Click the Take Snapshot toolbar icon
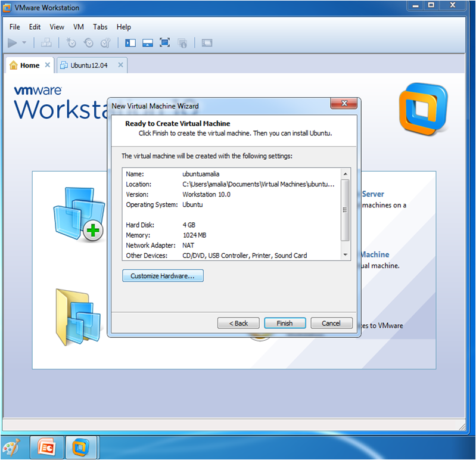This screenshot has height=460, width=476. pyautogui.click(x=71, y=43)
